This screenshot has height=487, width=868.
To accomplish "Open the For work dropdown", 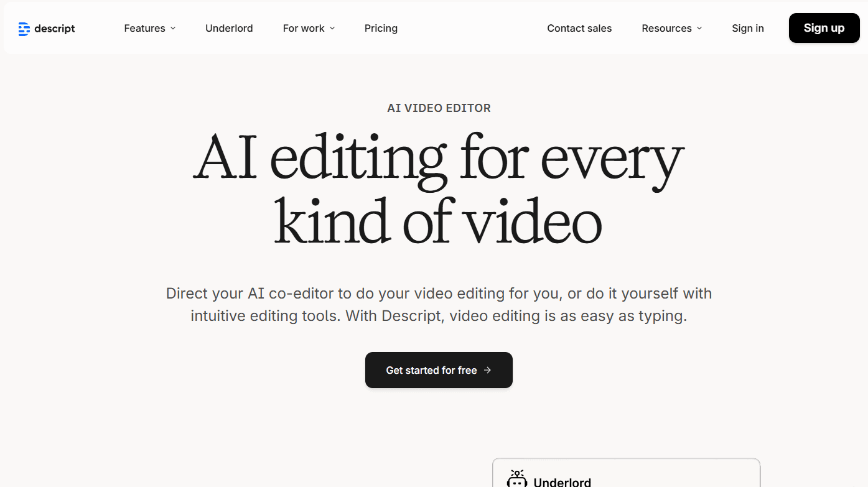I will pyautogui.click(x=304, y=28).
